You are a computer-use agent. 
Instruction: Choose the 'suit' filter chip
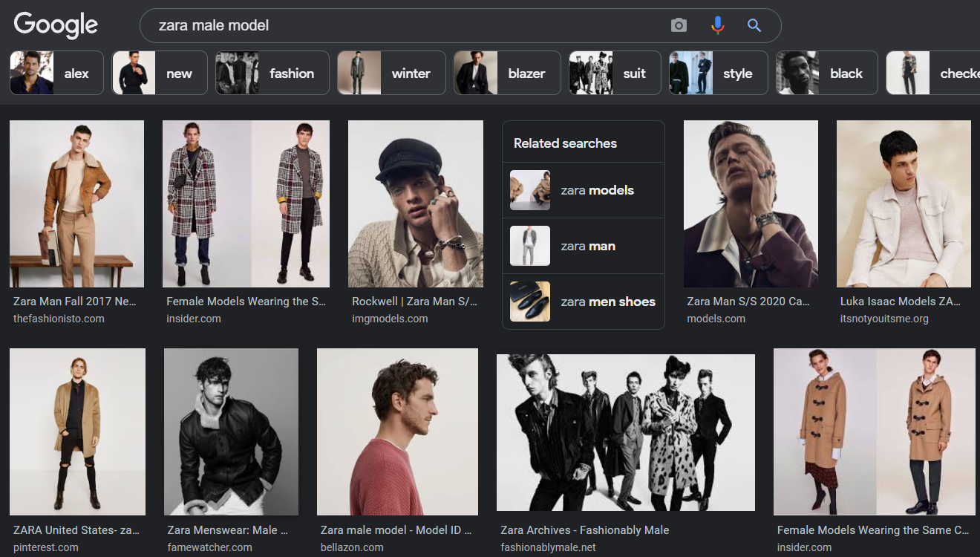(615, 73)
